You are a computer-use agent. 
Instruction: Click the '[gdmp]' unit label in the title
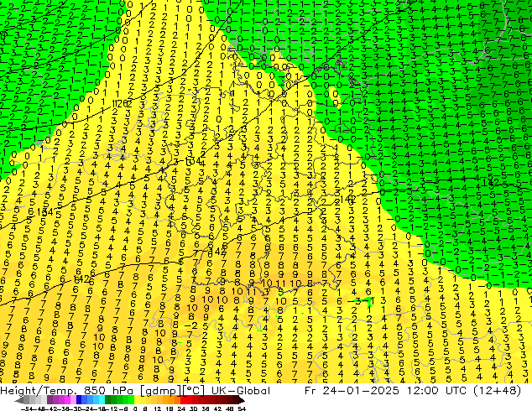pos(160,391)
